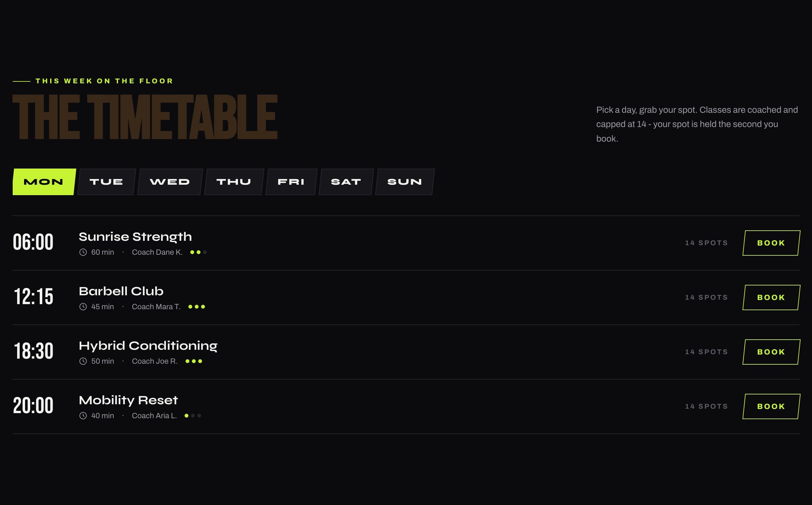
Task: Choose the FRI tab
Action: click(x=291, y=182)
